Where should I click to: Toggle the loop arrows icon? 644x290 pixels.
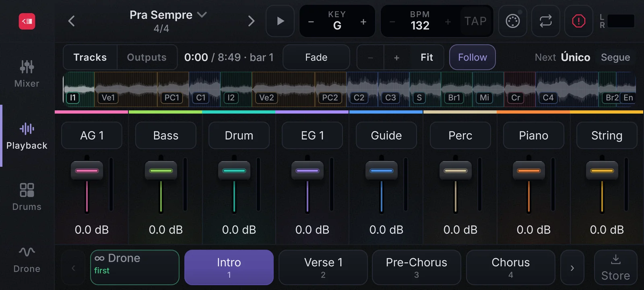pos(546,21)
